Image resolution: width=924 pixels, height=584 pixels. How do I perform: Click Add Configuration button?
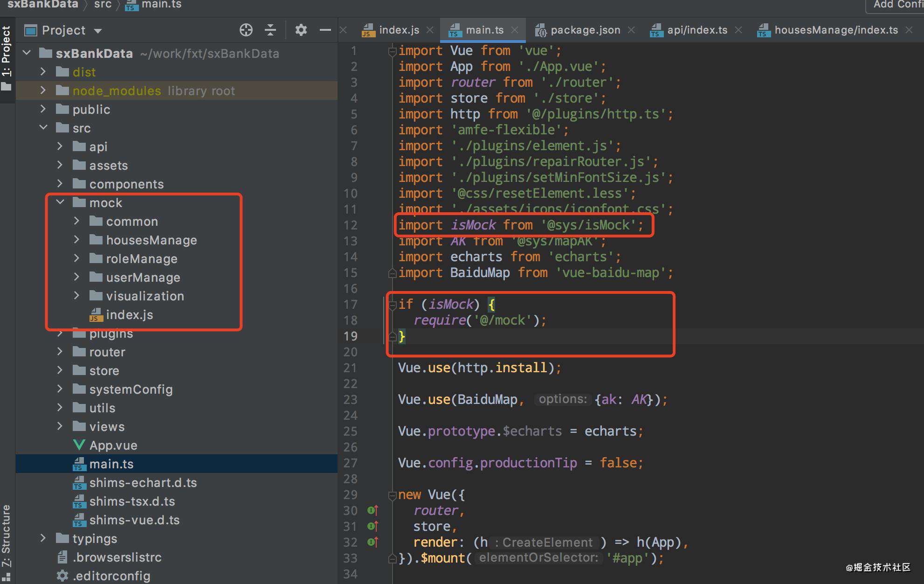(x=895, y=5)
